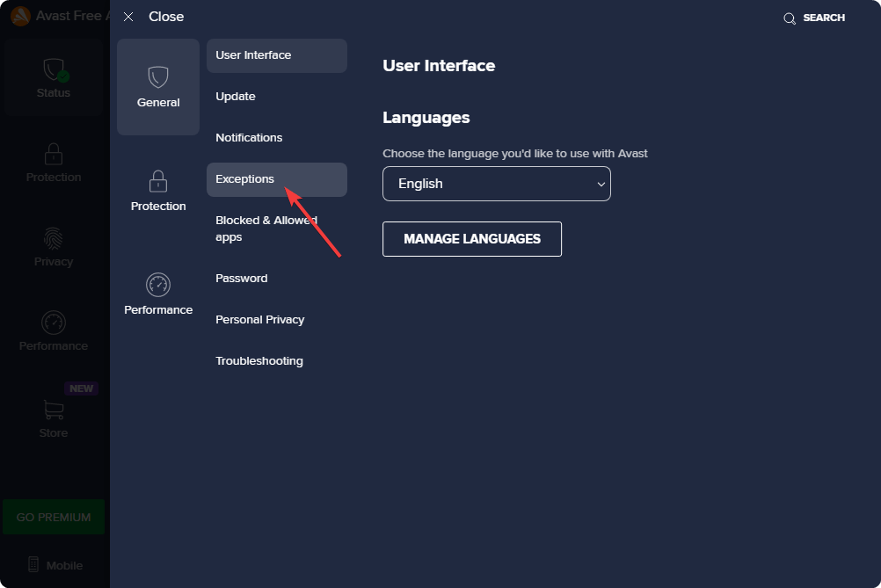Click the SEARCH label

(824, 18)
